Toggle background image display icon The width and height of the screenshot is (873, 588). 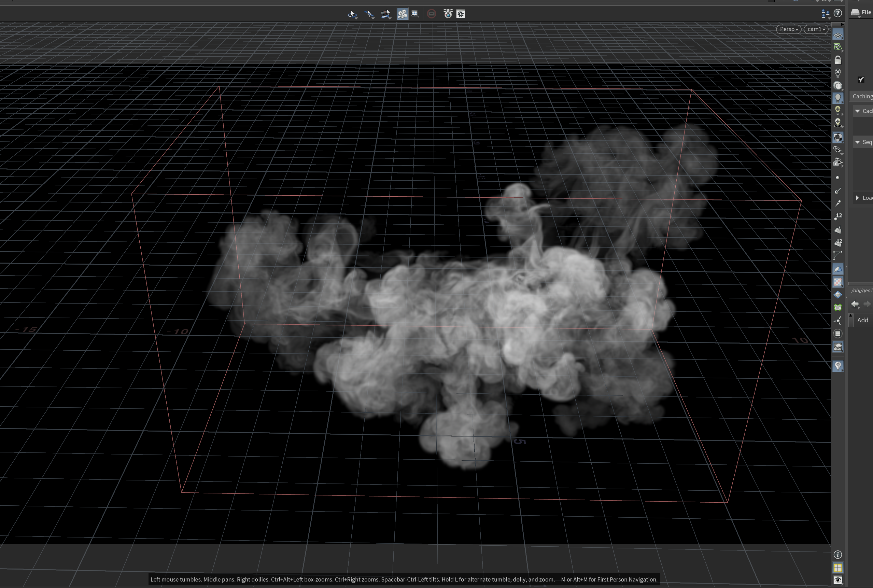(838, 347)
